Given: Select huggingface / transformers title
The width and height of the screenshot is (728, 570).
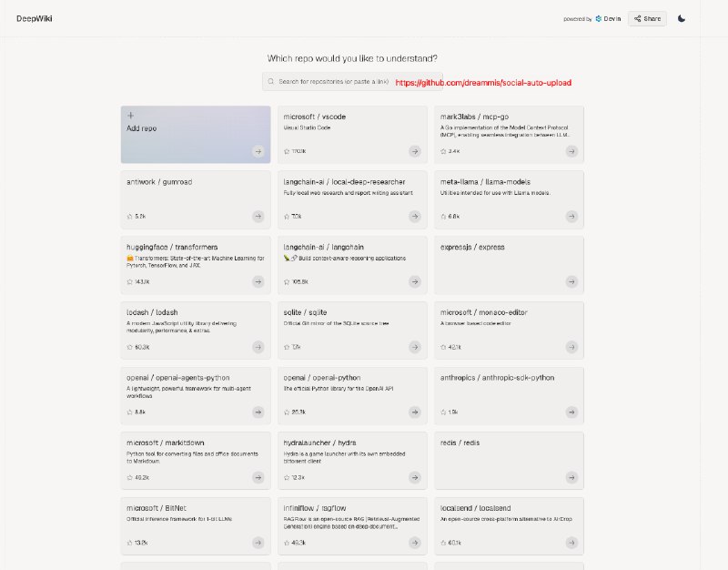Looking at the screenshot, I should coord(172,247).
